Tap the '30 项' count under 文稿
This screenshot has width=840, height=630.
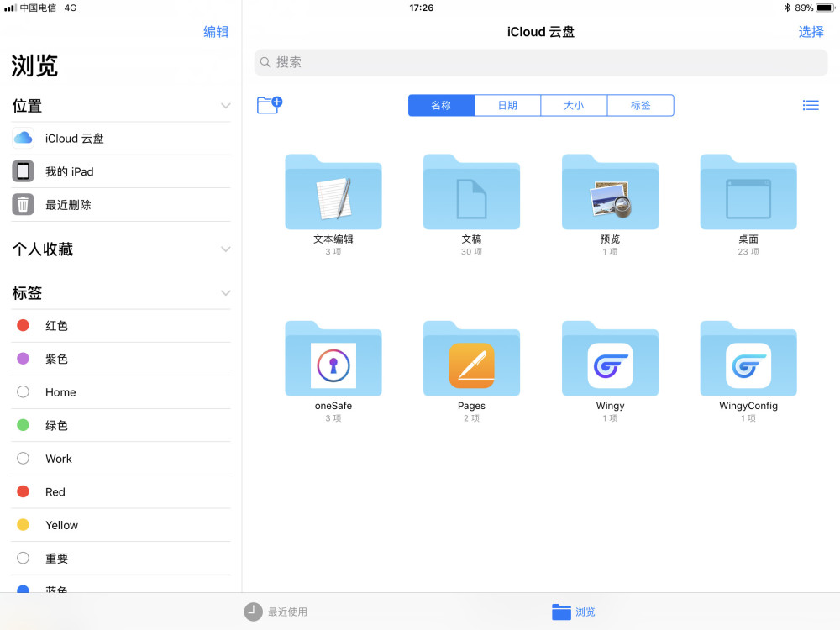[x=471, y=252]
